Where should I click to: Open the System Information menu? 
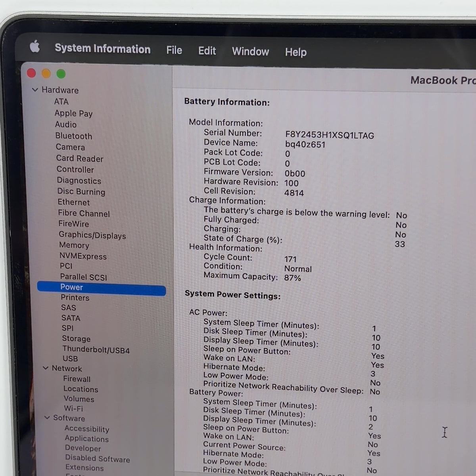(102, 49)
